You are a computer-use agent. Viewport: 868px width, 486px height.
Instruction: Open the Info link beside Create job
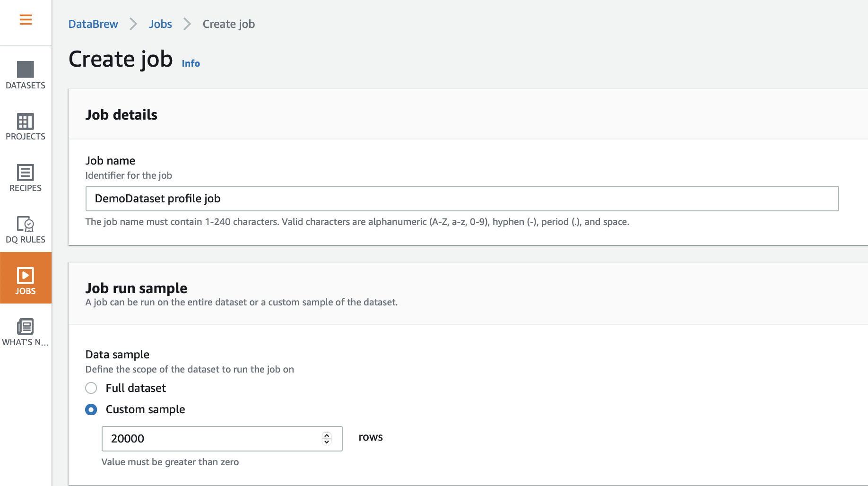coord(191,63)
